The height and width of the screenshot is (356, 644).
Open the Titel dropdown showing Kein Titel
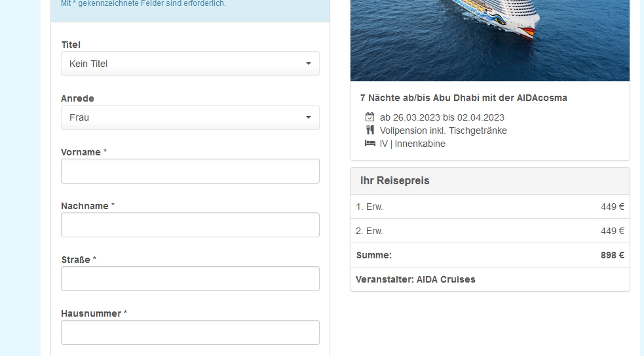190,64
